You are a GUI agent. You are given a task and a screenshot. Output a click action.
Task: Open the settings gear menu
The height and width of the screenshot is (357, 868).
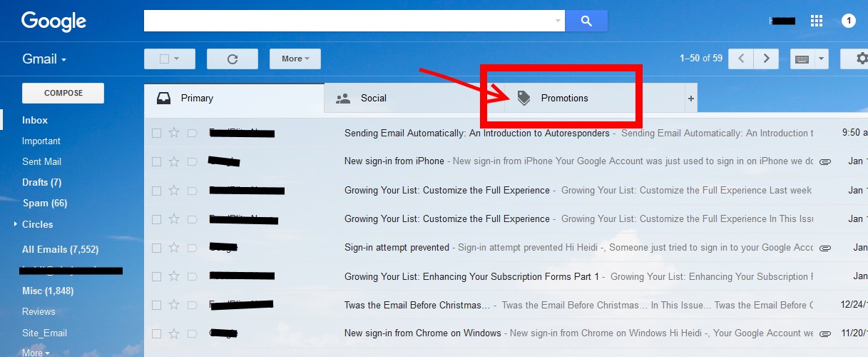click(861, 59)
